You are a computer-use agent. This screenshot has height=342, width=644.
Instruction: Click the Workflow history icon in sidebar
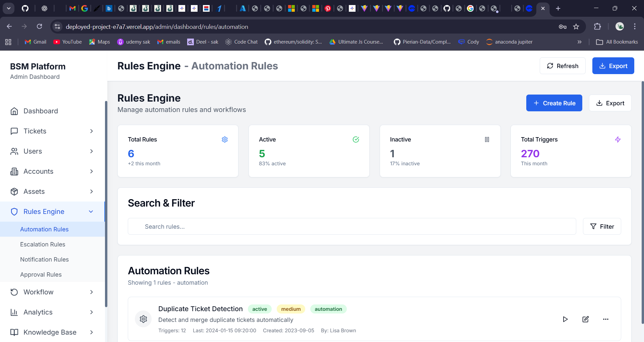pos(14,292)
